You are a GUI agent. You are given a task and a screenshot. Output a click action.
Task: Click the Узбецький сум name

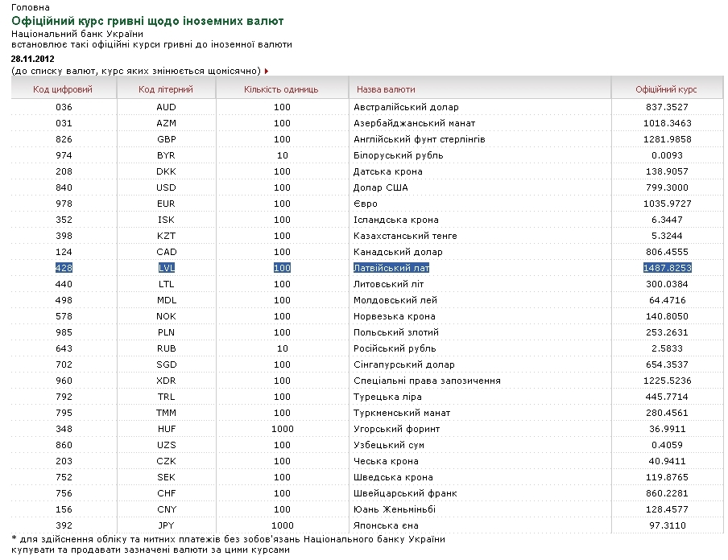[389, 445]
